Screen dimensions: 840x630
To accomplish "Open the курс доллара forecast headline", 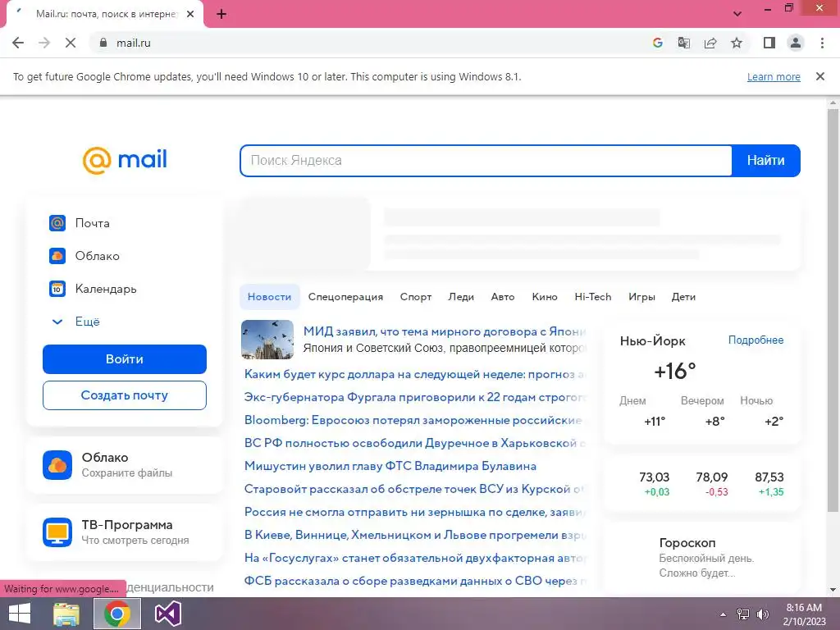I will point(414,374).
